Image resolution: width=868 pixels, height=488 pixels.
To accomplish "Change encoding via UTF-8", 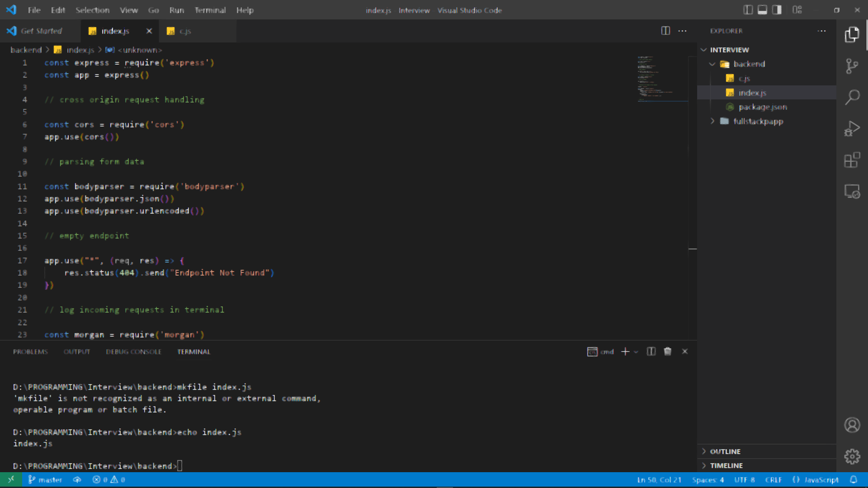I will pyautogui.click(x=744, y=480).
